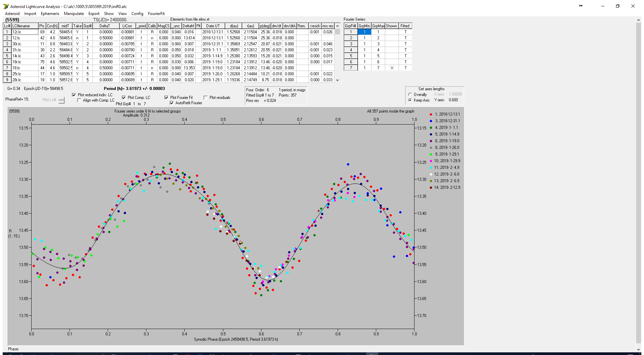
Task: Click the Fitted column header
Action: pos(405,26)
